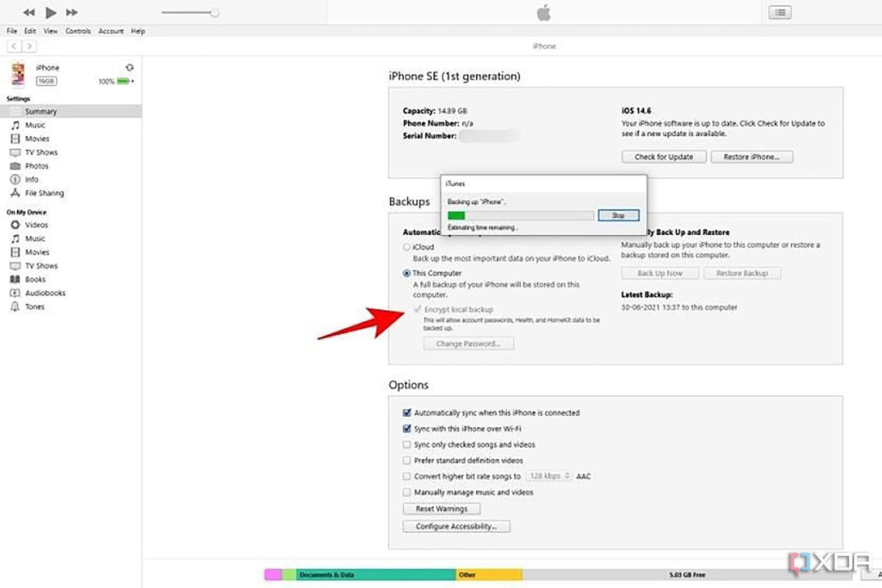Click the TV Shows icon under Settings

click(x=15, y=152)
